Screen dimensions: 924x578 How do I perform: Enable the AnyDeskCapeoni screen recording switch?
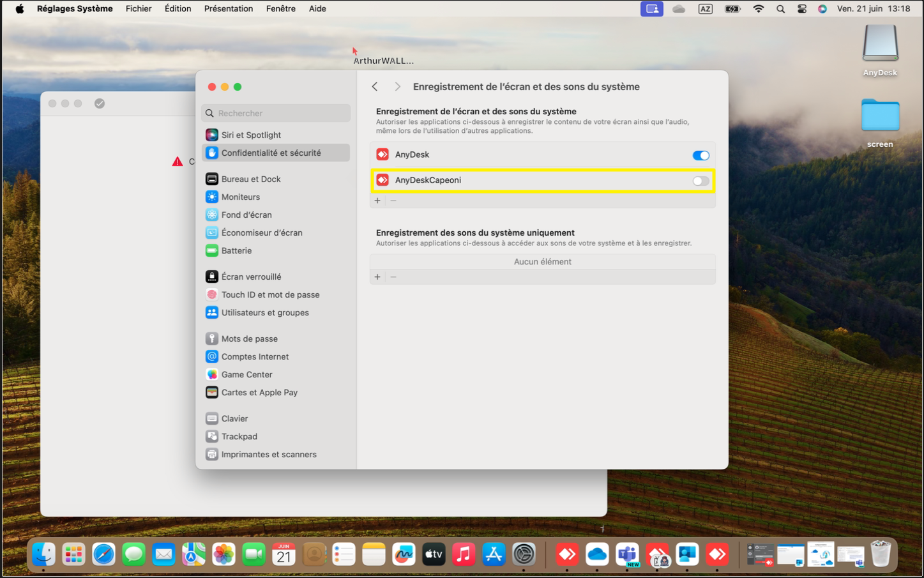click(701, 181)
